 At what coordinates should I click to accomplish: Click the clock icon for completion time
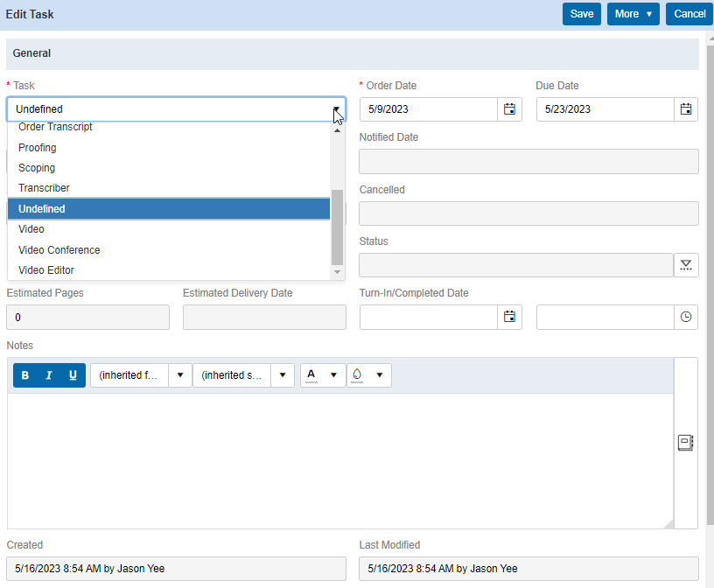[686, 317]
